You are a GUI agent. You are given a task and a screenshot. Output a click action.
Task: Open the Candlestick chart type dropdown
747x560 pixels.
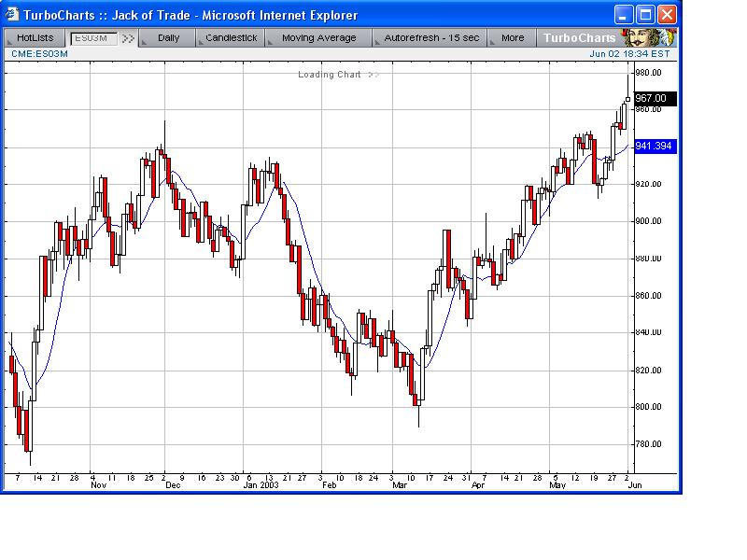click(x=231, y=38)
